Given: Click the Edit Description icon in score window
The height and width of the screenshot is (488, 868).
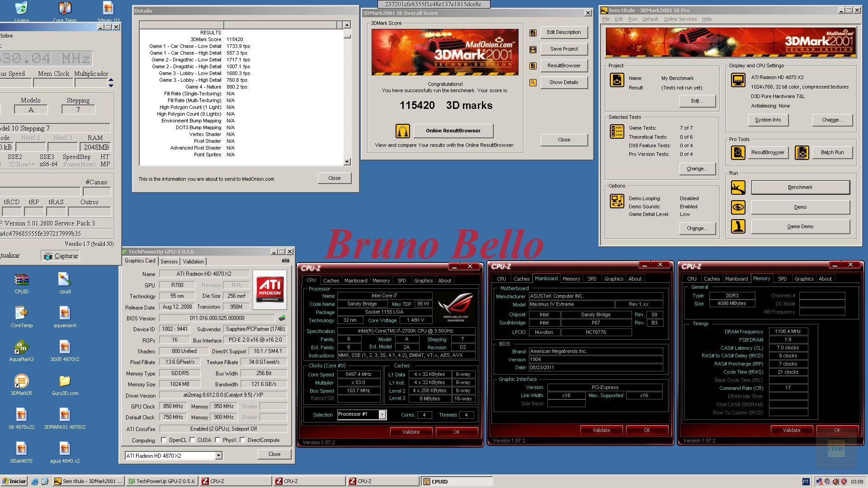Looking at the screenshot, I should pyautogui.click(x=533, y=33).
